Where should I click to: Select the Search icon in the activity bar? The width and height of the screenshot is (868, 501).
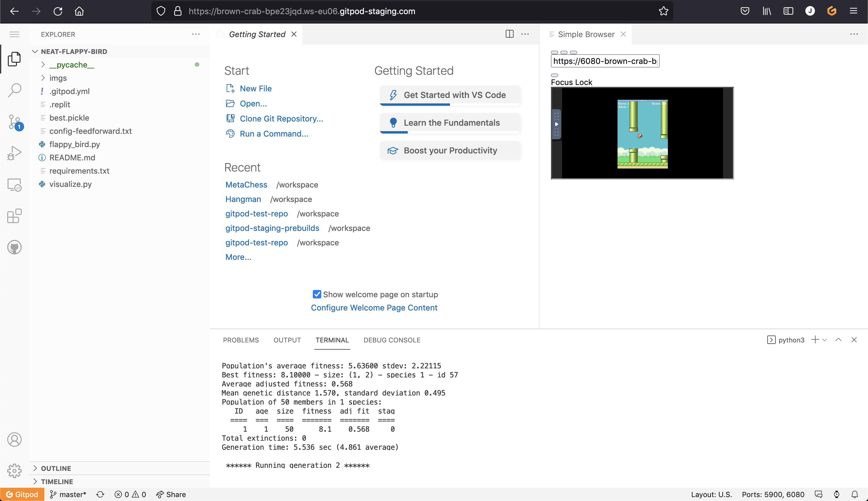click(x=14, y=90)
